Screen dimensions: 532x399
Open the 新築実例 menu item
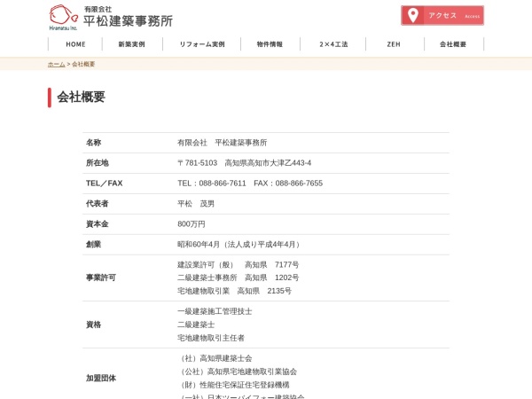click(x=131, y=44)
